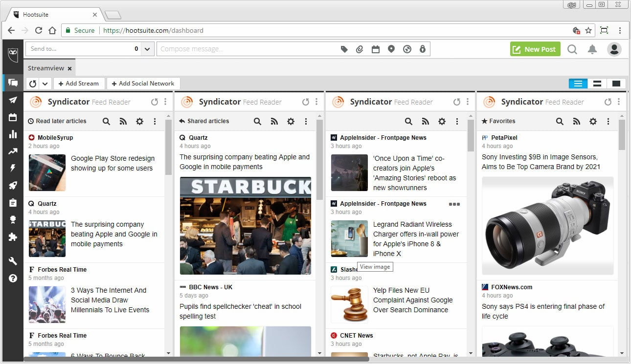Expand the refresh interval dropdown arrow
Viewport: 631px width, 364px height.
[45, 84]
